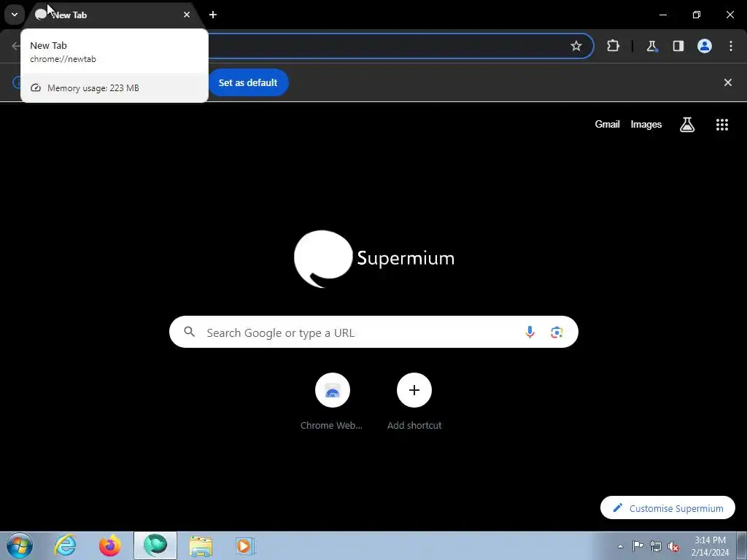Image resolution: width=747 pixels, height=560 pixels.
Task: Click Customise Supermium button
Action: coord(667,508)
